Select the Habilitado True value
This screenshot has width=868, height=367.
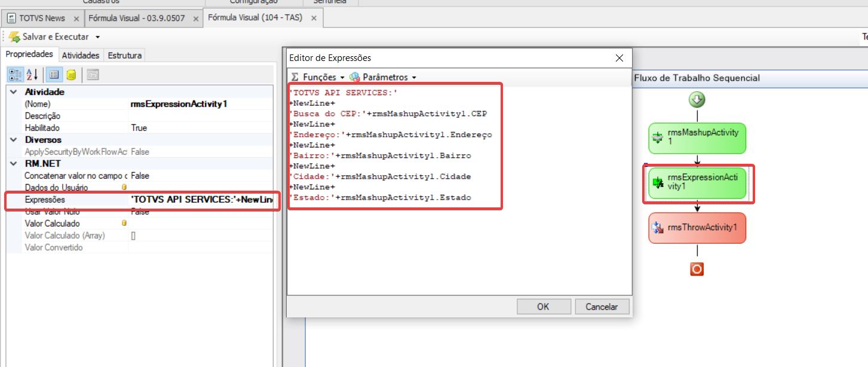click(202, 128)
